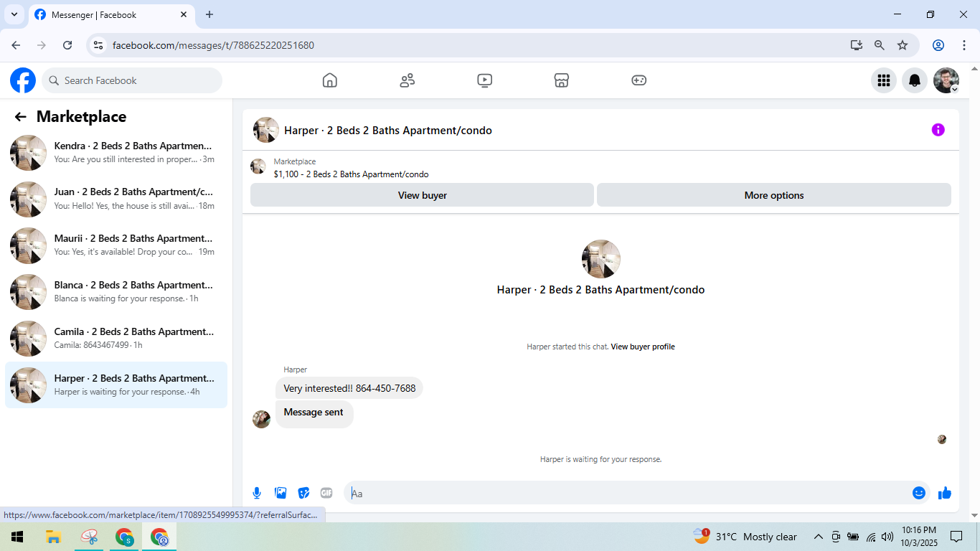980x551 pixels.
Task: Open the Snipping Tool taskbar icon
Action: [89, 537]
